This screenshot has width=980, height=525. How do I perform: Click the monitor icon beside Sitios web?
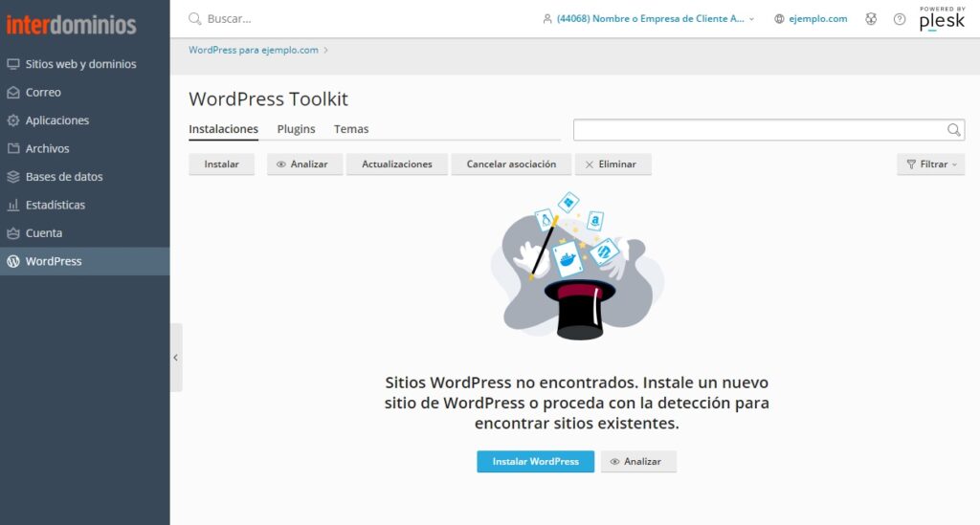click(x=13, y=64)
